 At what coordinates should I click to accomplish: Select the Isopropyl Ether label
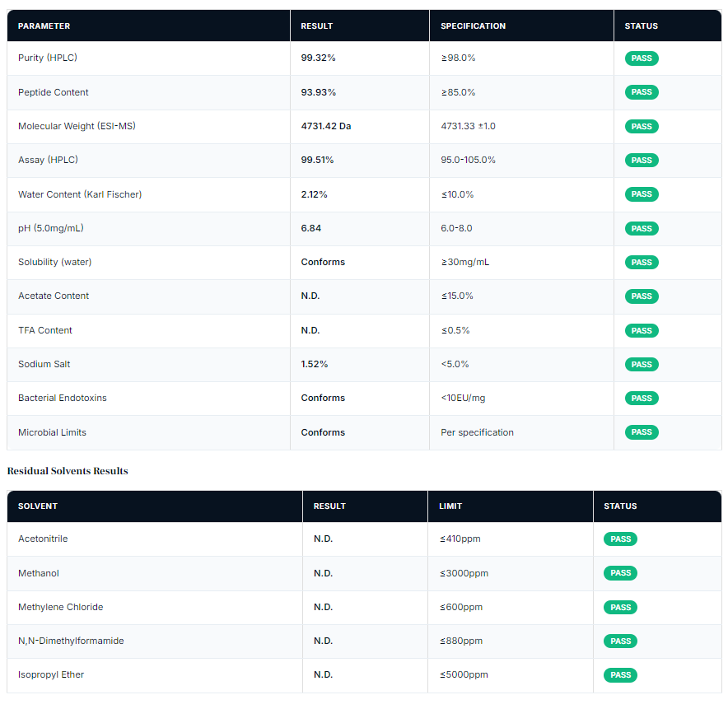[x=51, y=674]
